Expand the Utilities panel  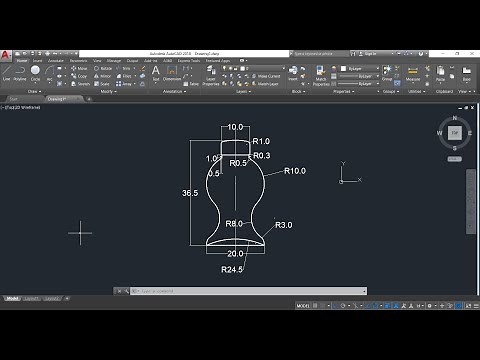(x=417, y=91)
